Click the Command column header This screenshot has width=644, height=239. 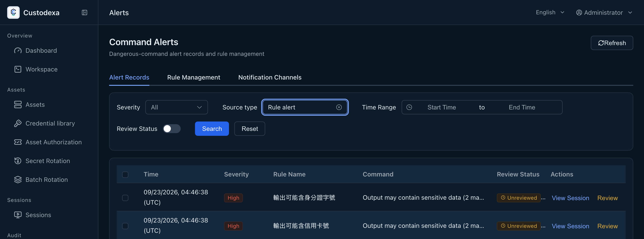tap(378, 174)
